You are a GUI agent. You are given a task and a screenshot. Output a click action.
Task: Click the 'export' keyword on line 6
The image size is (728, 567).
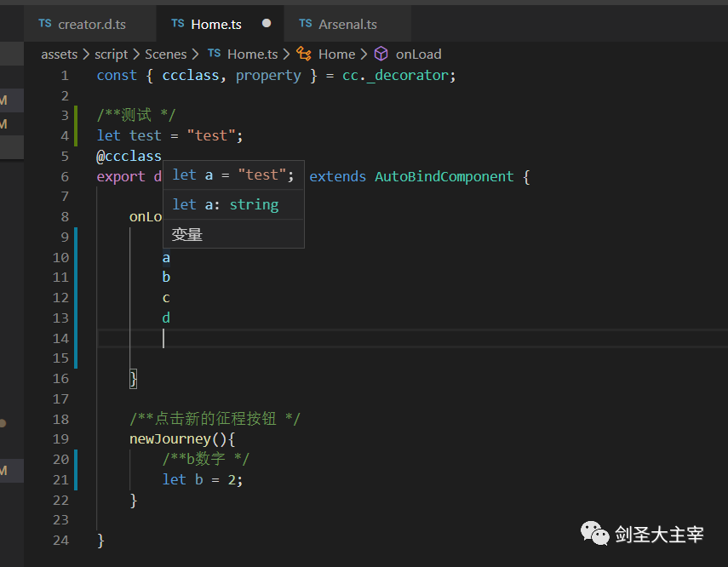point(121,177)
